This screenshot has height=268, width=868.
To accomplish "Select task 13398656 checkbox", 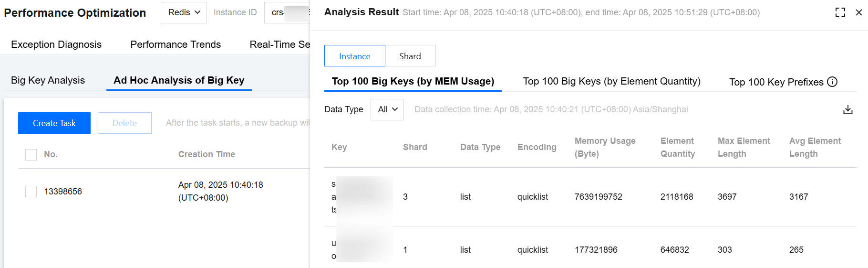I will [31, 192].
